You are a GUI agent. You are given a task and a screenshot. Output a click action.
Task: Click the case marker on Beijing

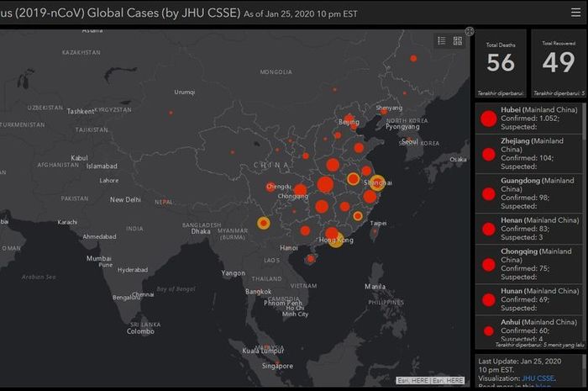tap(349, 120)
